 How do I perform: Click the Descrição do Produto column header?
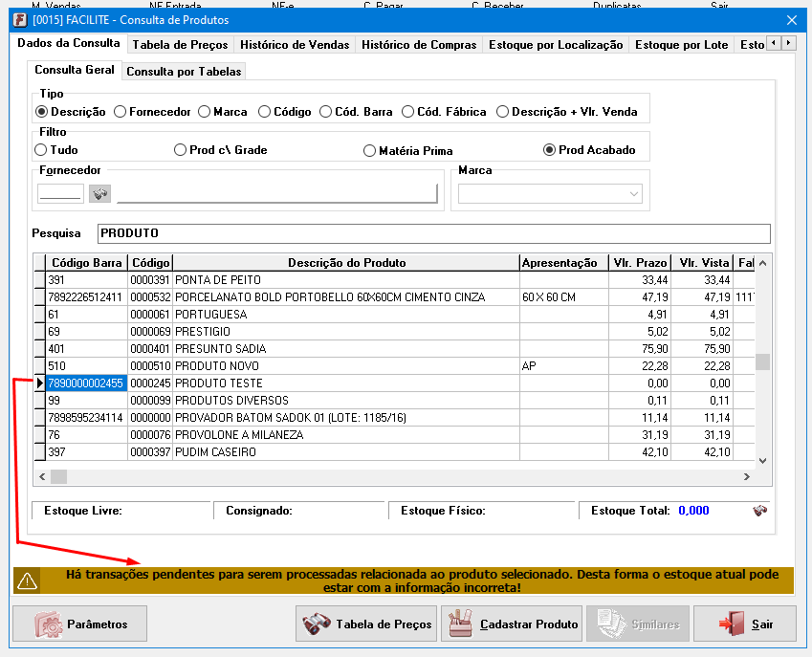[346, 263]
